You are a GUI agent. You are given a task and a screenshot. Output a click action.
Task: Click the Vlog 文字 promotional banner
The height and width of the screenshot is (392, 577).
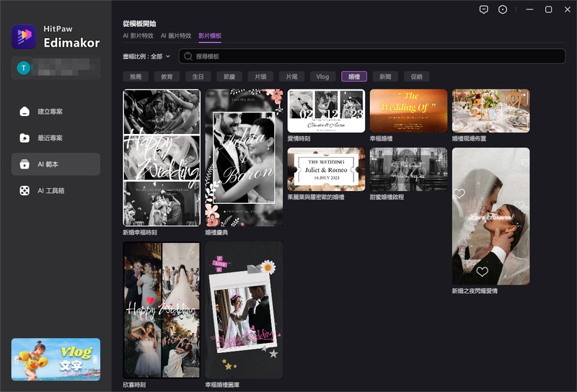[x=56, y=360]
